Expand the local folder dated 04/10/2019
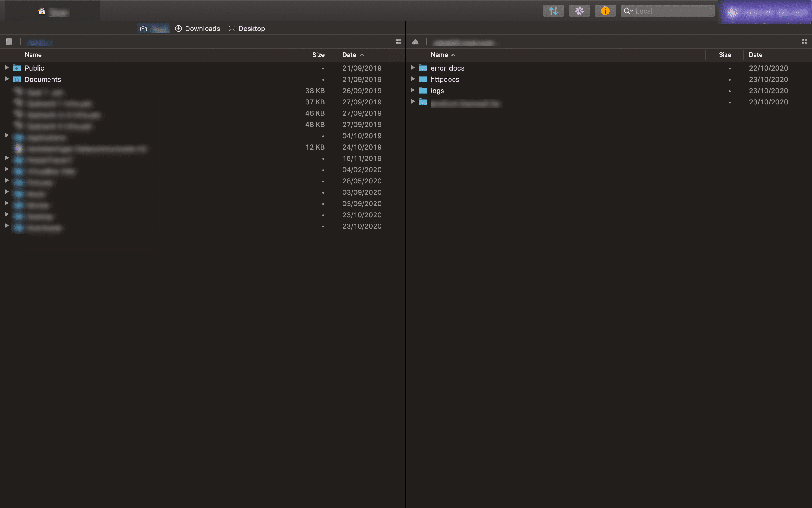This screenshot has height=508, width=812. (x=6, y=135)
